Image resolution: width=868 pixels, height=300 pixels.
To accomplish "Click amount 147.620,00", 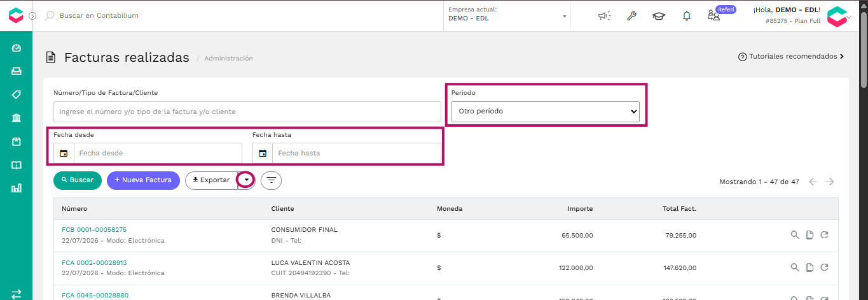I will click(680, 268).
